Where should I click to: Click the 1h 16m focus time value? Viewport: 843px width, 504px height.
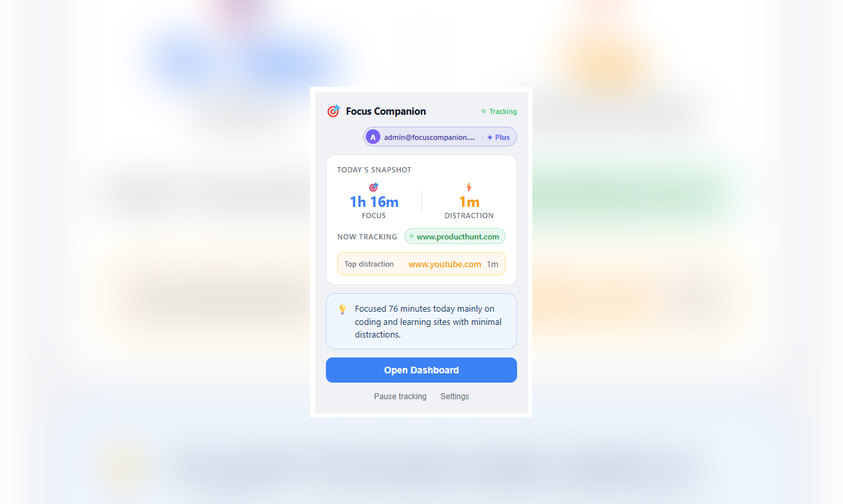(x=374, y=202)
